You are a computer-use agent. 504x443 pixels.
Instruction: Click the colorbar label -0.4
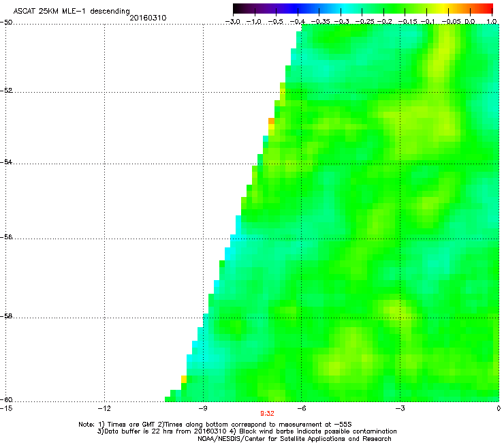tap(298, 22)
